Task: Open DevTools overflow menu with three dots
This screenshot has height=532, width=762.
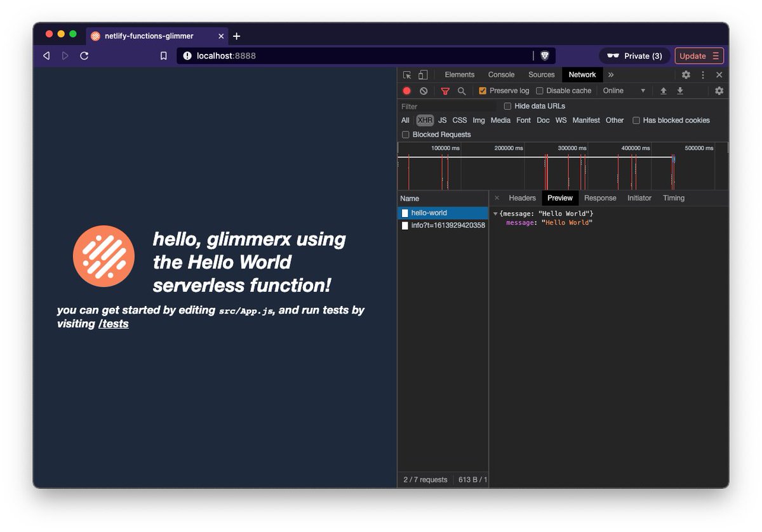Action: (702, 75)
